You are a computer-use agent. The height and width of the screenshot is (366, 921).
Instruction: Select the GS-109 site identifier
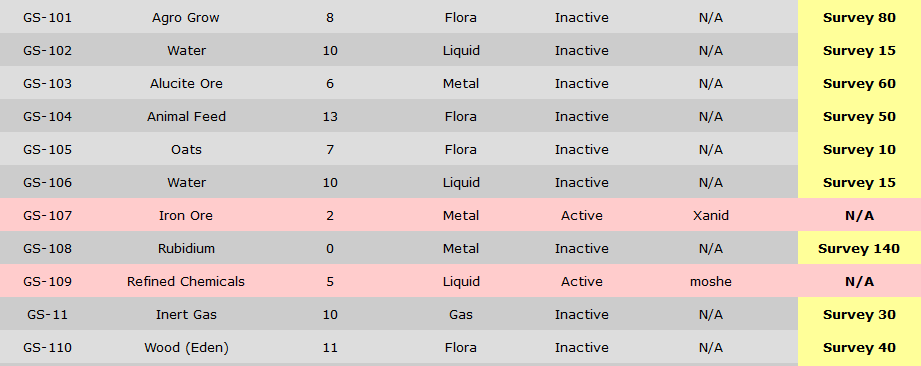tap(48, 281)
